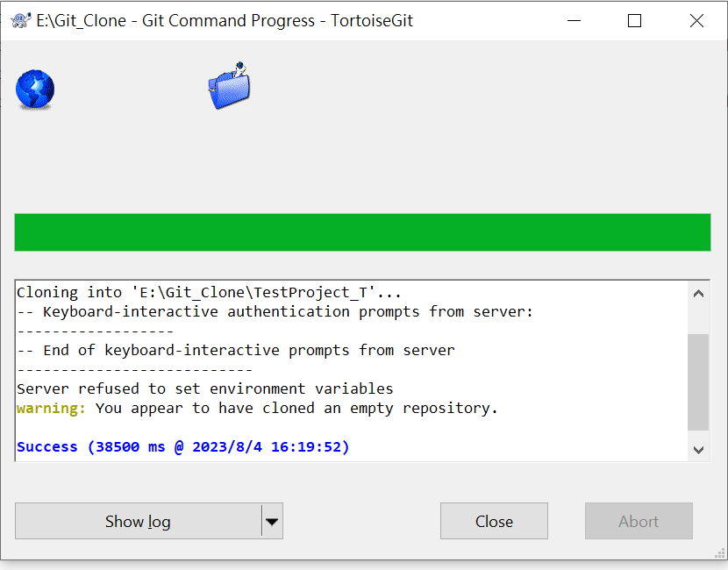Viewport: 728px width, 570px height.
Task: Click the log scrollbar down arrow
Action: tap(698, 449)
